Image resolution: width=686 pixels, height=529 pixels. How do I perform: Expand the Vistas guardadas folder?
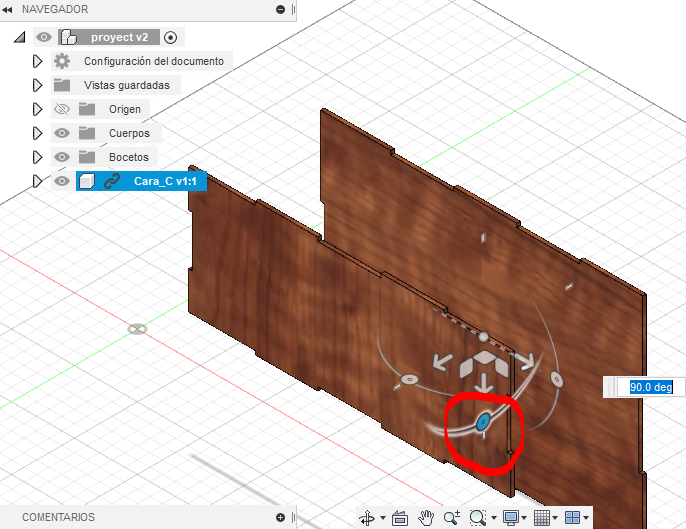pos(37,85)
